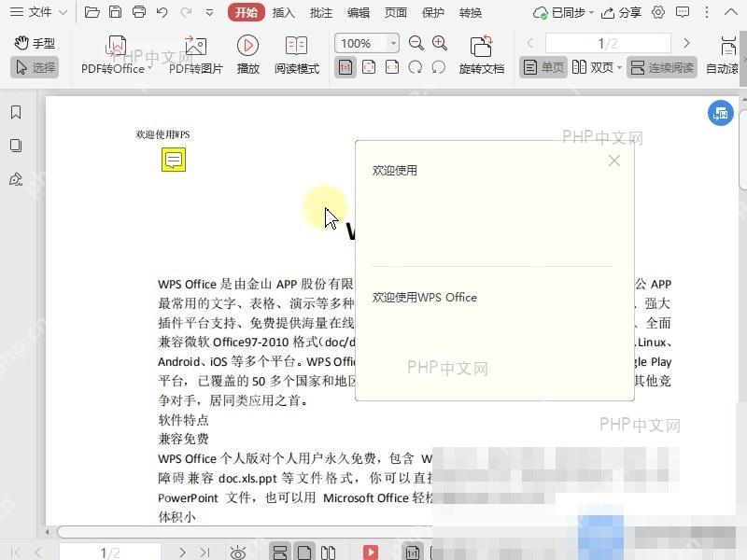Expand quick access toolbar customization arrow

click(209, 13)
